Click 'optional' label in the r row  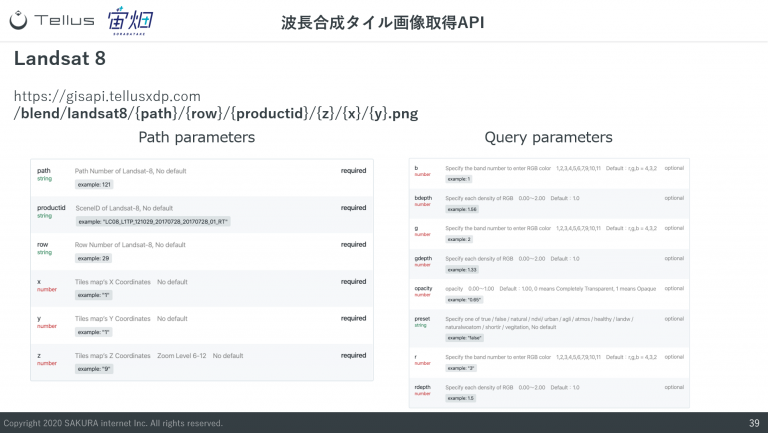[674, 357]
